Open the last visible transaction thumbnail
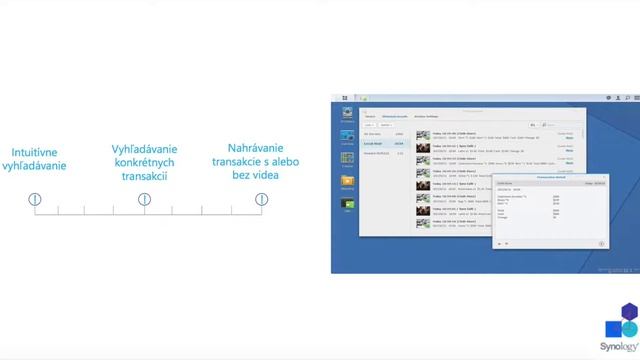The height and width of the screenshot is (360, 640). tap(423, 223)
